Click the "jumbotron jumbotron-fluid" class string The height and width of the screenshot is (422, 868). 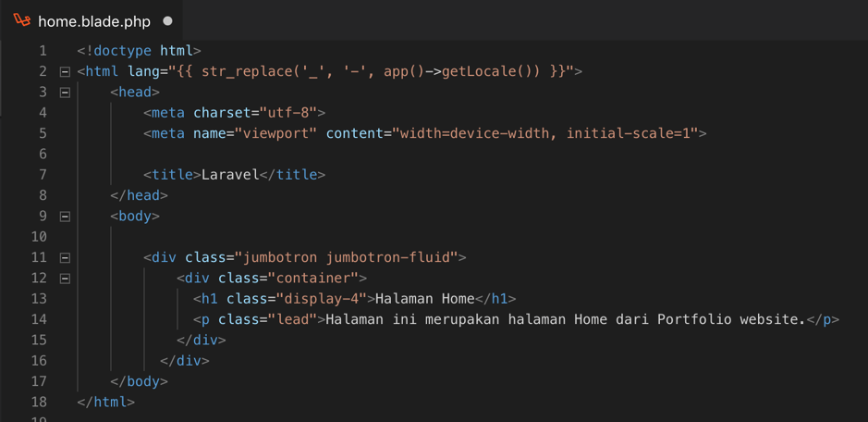(x=347, y=257)
